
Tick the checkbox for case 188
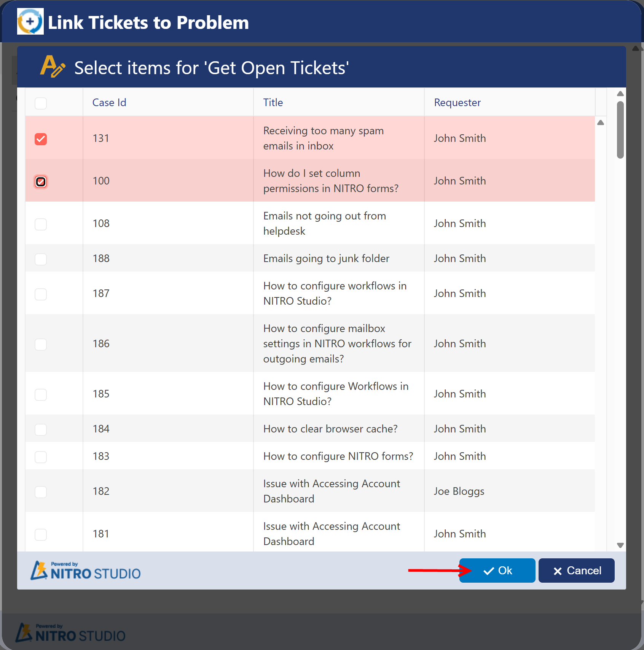click(x=41, y=259)
